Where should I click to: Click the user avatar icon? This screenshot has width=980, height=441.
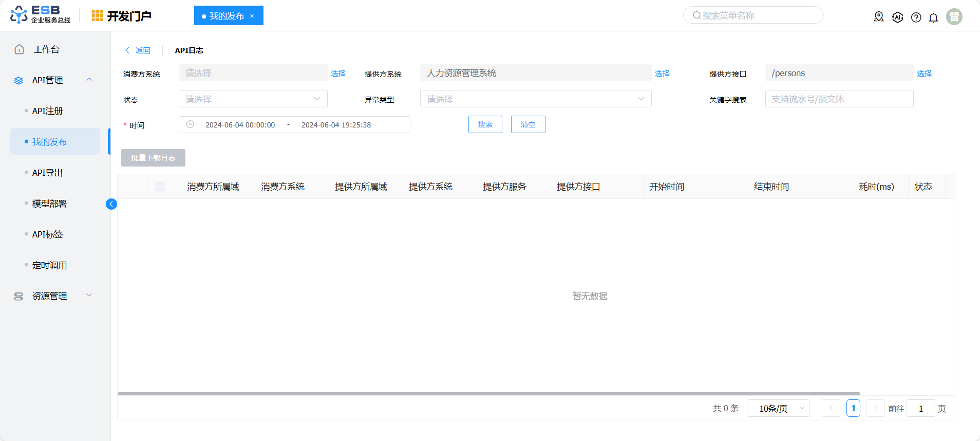(x=954, y=17)
